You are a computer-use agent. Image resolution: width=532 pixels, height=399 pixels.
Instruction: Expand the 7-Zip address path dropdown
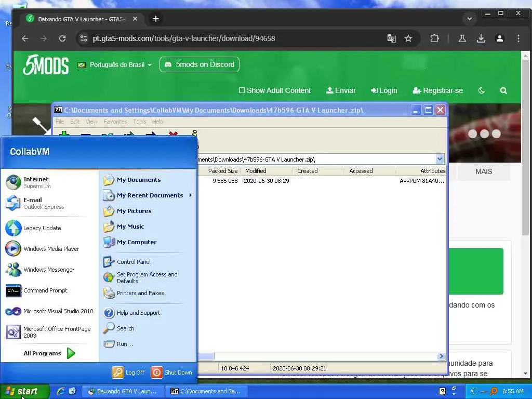click(x=440, y=159)
